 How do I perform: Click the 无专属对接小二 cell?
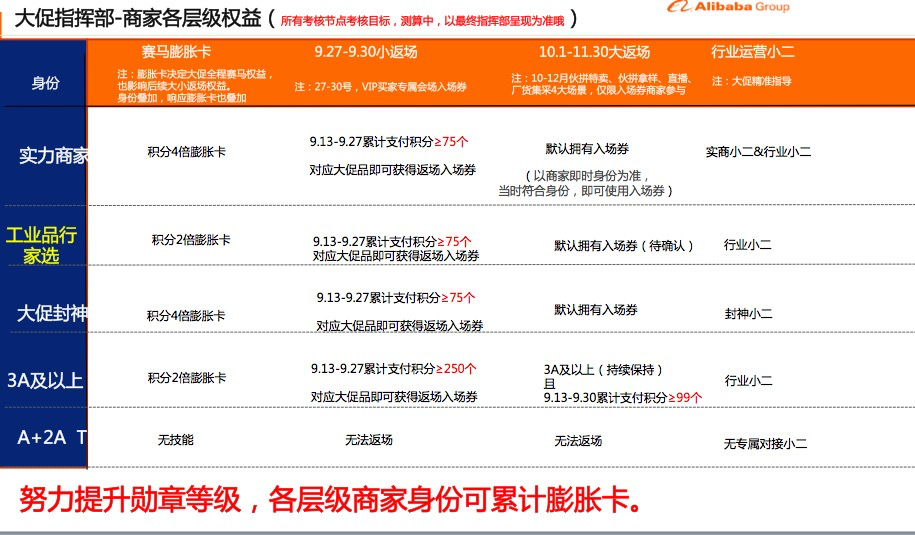[764, 443]
